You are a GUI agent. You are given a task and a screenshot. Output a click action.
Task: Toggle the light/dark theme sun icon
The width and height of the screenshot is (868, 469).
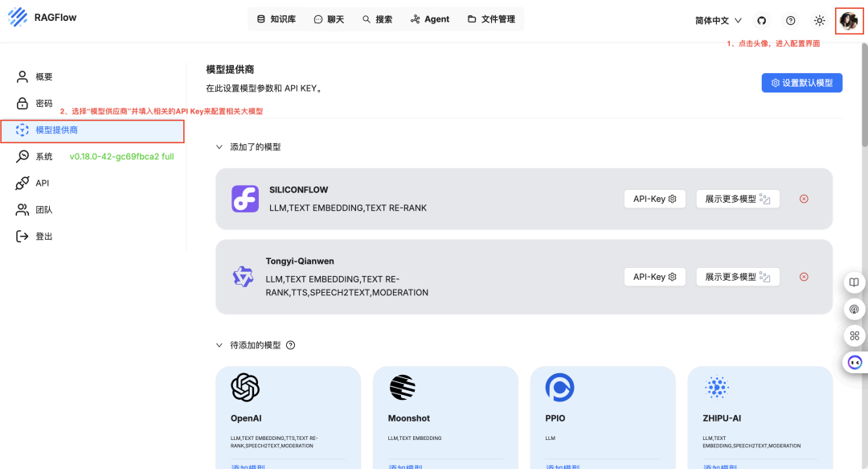click(x=820, y=20)
